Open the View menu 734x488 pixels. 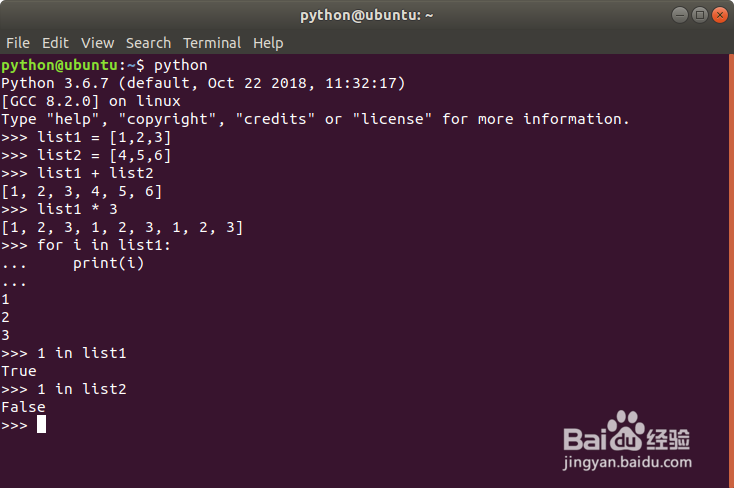pyautogui.click(x=97, y=43)
